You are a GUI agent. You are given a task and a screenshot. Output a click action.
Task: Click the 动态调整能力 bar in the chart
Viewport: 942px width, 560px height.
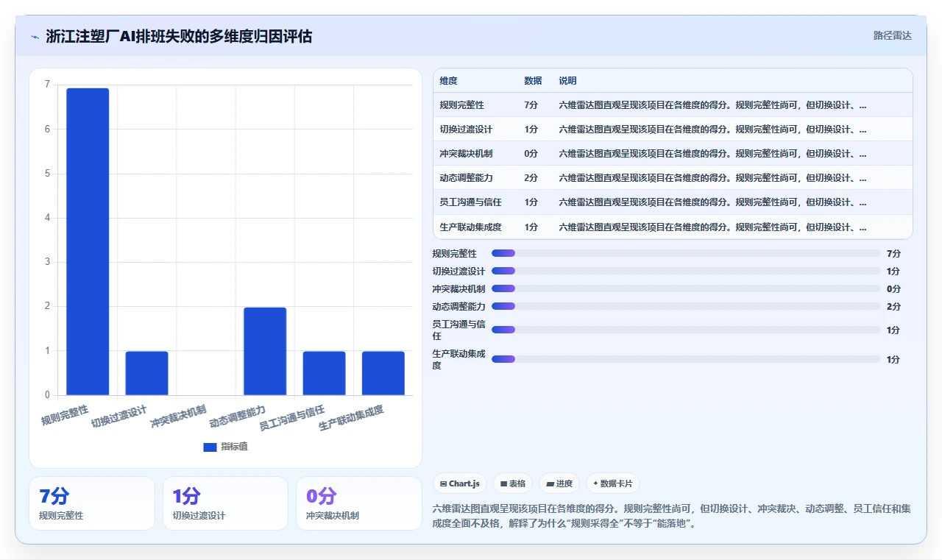click(265, 351)
